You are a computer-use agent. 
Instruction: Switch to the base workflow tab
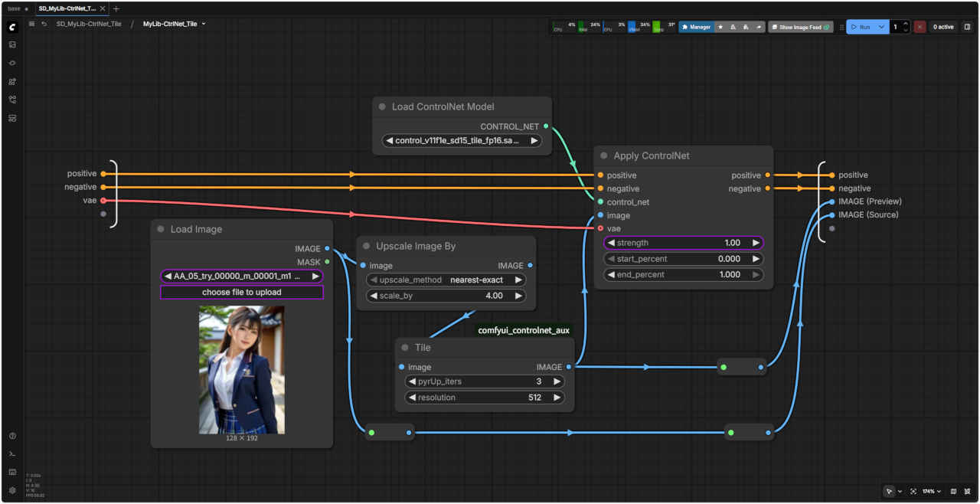[x=15, y=8]
